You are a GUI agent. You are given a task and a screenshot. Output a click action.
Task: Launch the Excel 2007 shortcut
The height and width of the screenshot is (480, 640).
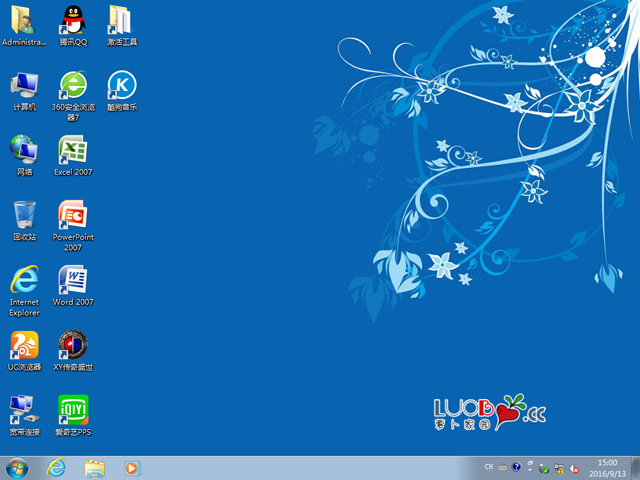pyautogui.click(x=73, y=156)
